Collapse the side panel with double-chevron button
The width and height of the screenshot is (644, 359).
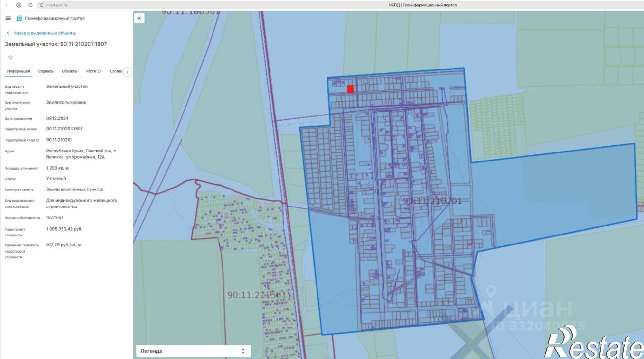point(139,18)
